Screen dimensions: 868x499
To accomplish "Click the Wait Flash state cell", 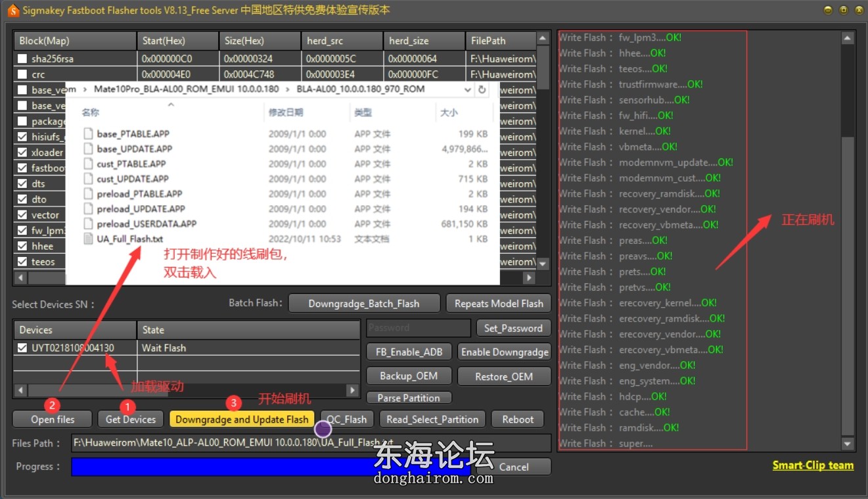I will 248,348.
